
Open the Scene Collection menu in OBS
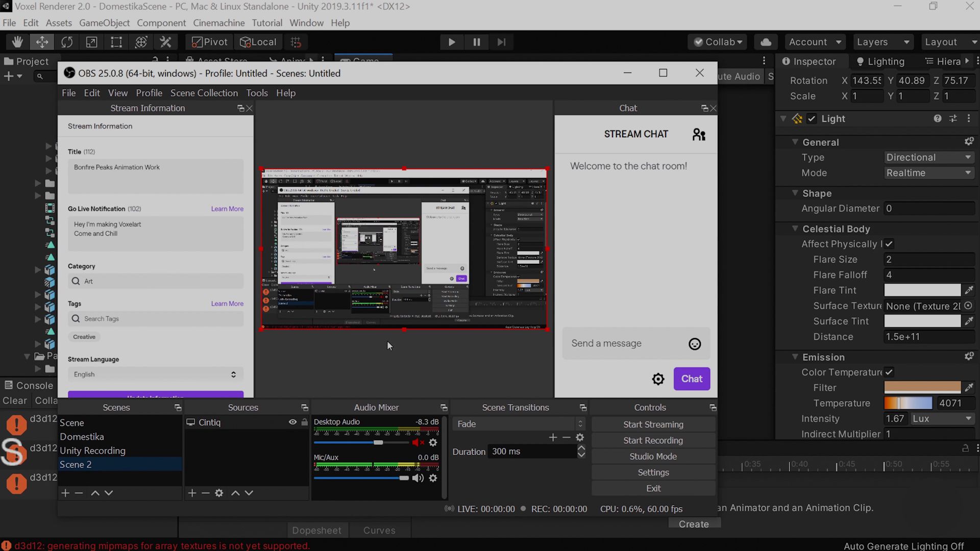tap(204, 93)
